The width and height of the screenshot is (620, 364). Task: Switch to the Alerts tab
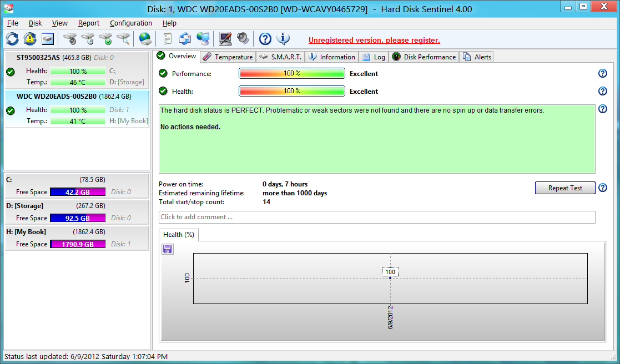[476, 57]
